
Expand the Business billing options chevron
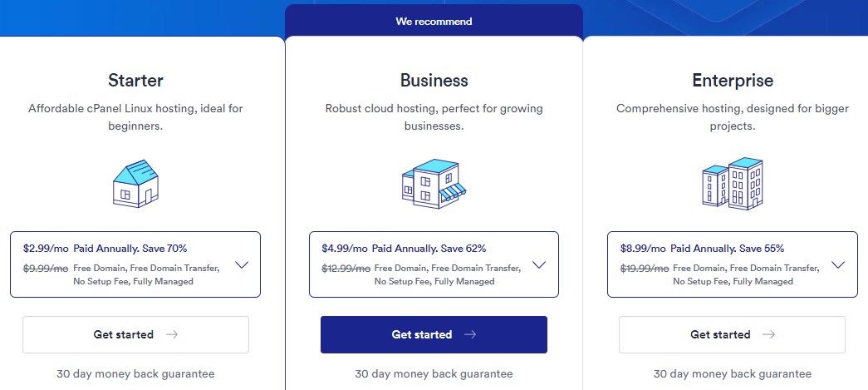(539, 264)
